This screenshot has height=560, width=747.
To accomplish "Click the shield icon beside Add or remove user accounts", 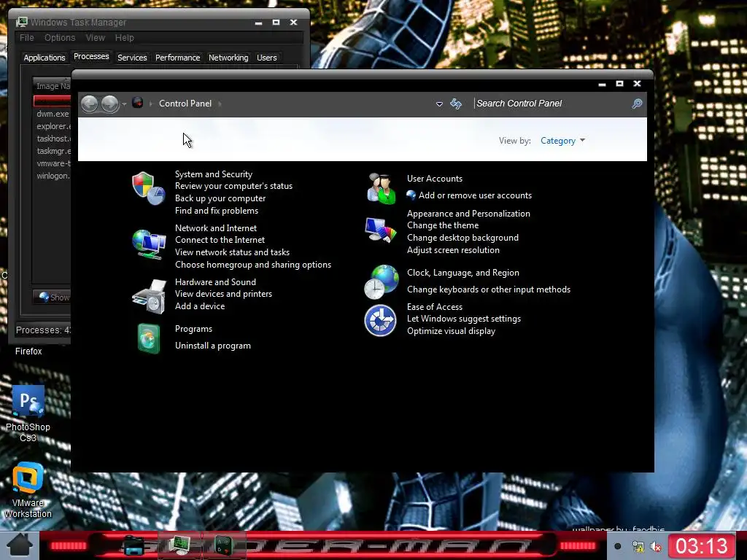I will click(411, 195).
